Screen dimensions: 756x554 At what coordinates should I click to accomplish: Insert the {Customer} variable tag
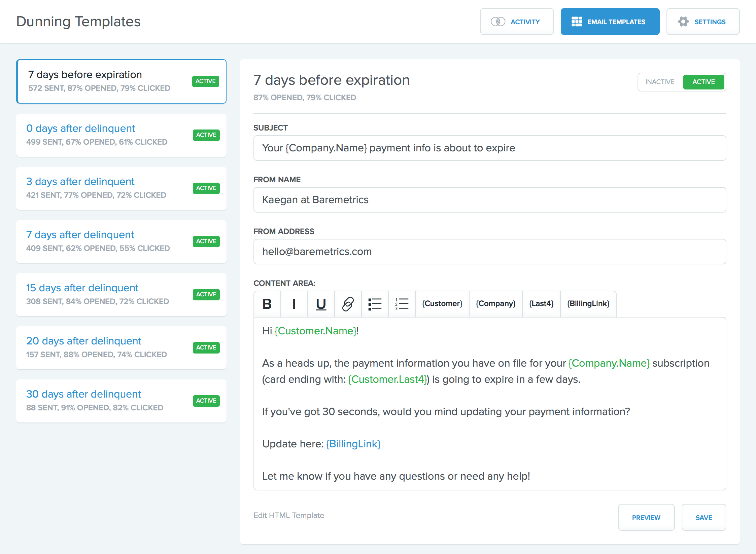pos(442,304)
